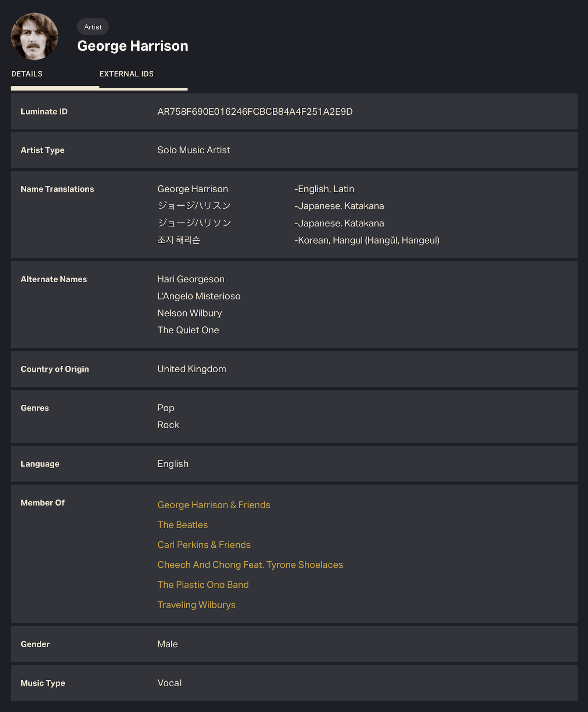Viewport: 588px width, 712px height.
Task: Select the Solo Music Artist type value
Action: click(193, 150)
